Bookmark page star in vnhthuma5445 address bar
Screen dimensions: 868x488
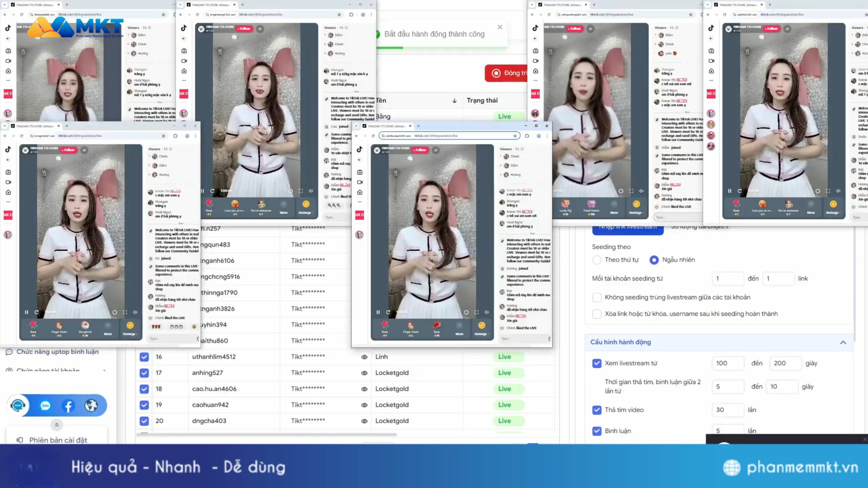pos(515,136)
